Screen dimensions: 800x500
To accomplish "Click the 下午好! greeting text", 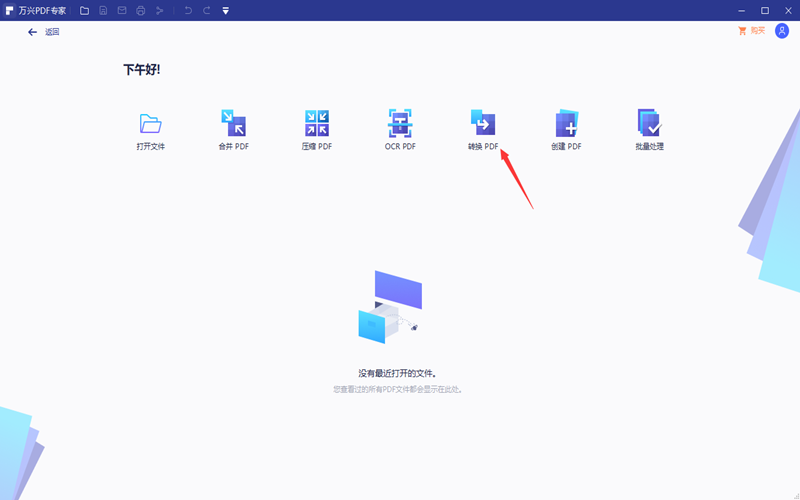I will (x=142, y=69).
